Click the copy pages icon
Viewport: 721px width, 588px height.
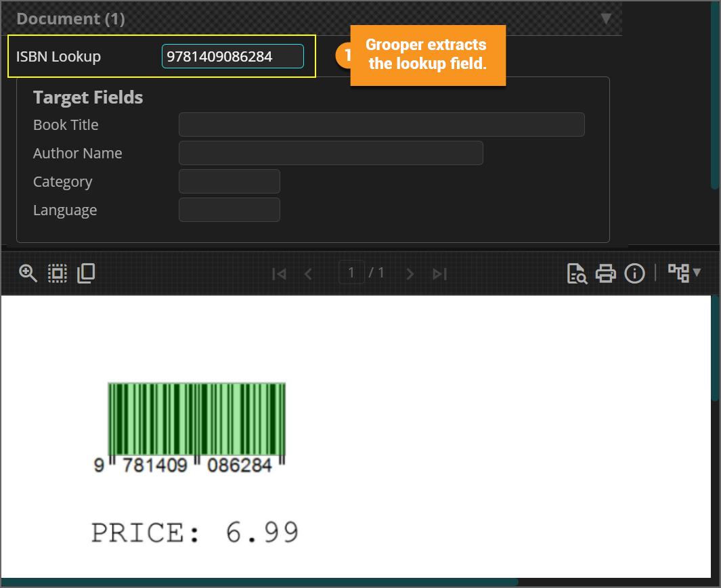pos(86,273)
